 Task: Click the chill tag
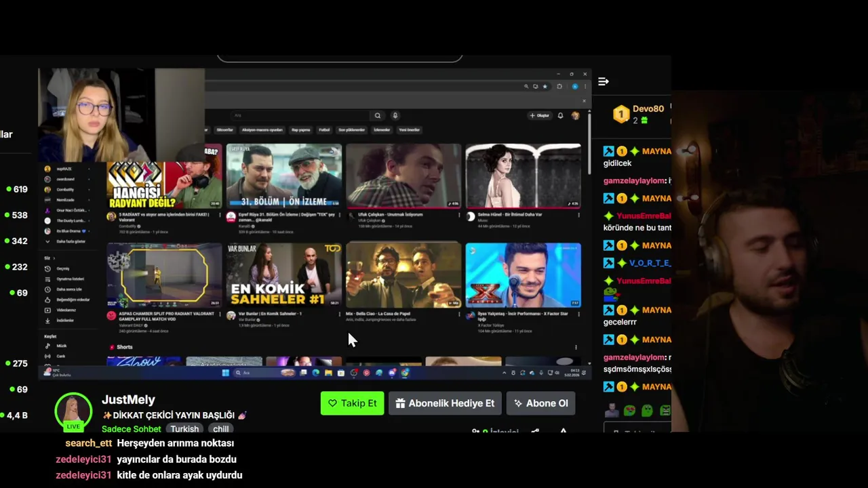pyautogui.click(x=221, y=429)
